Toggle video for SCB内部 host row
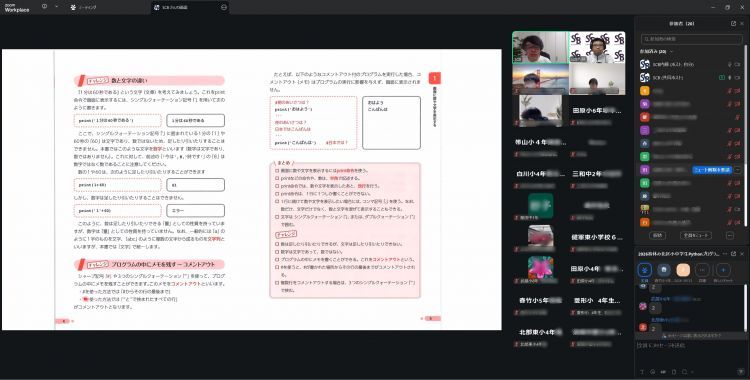Screen dimensions: 750x380 click(x=738, y=64)
